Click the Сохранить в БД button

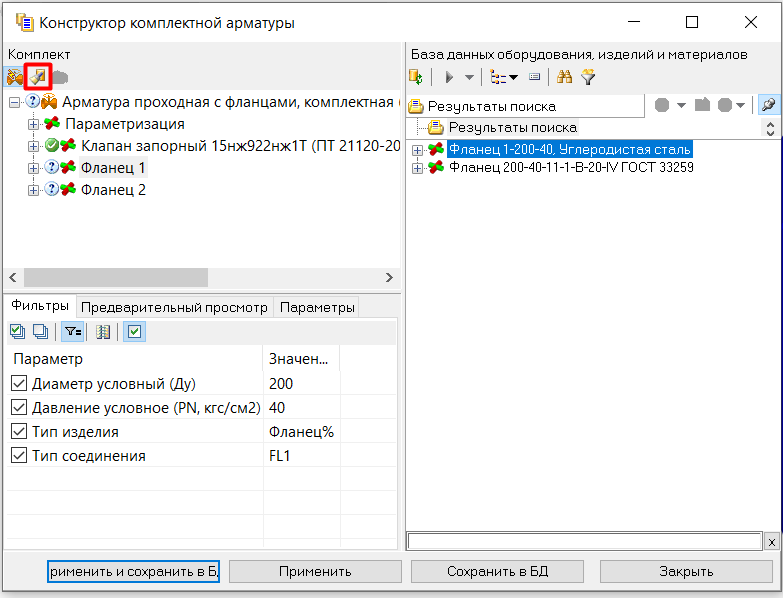pos(497,571)
